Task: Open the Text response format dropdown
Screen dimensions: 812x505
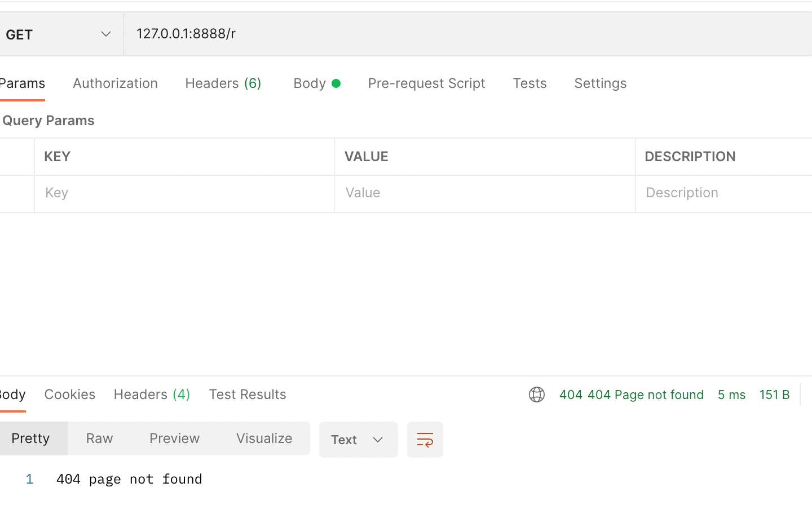Action: pyautogui.click(x=358, y=440)
